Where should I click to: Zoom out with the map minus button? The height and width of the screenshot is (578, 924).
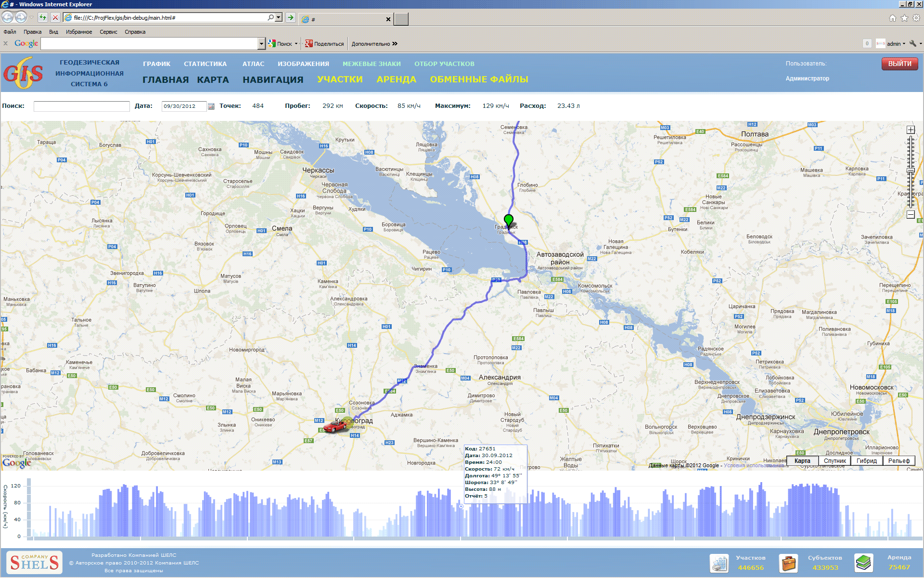tap(911, 215)
